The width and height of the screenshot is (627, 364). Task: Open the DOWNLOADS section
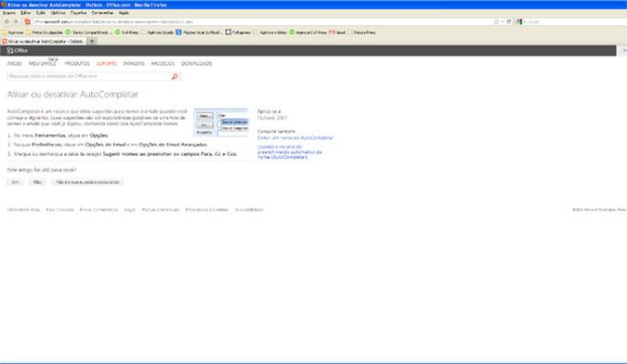[x=197, y=63]
